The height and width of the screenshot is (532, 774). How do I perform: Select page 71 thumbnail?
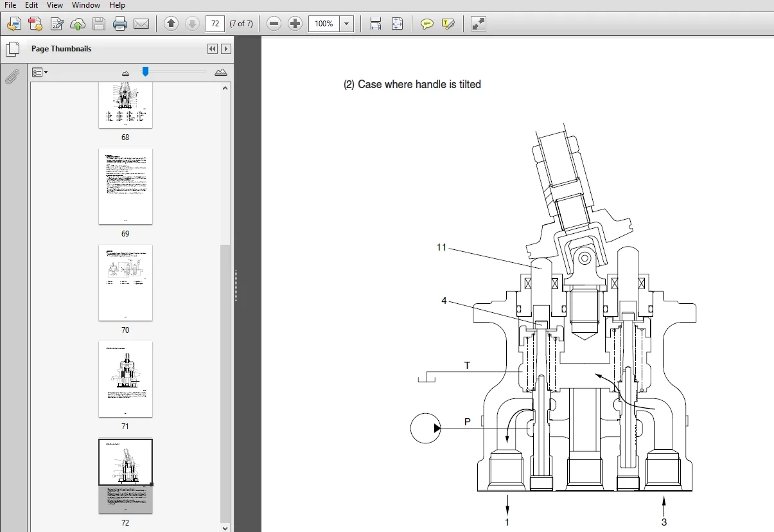[x=125, y=379]
